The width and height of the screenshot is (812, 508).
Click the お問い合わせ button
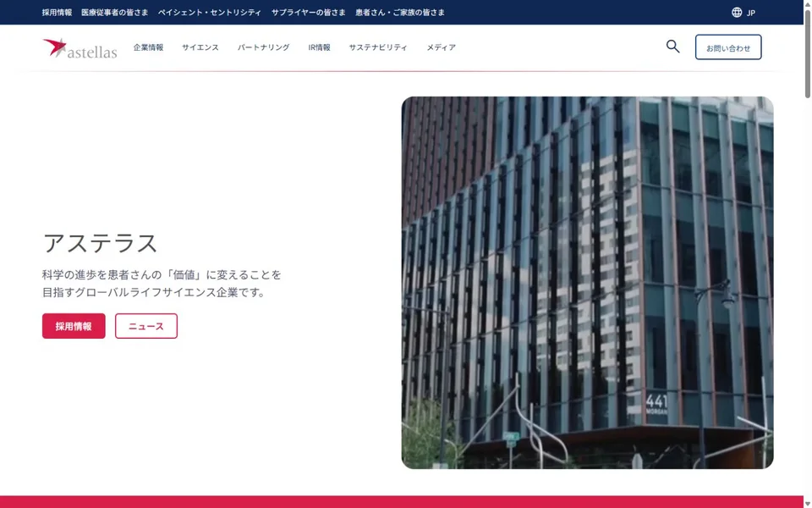tap(728, 47)
